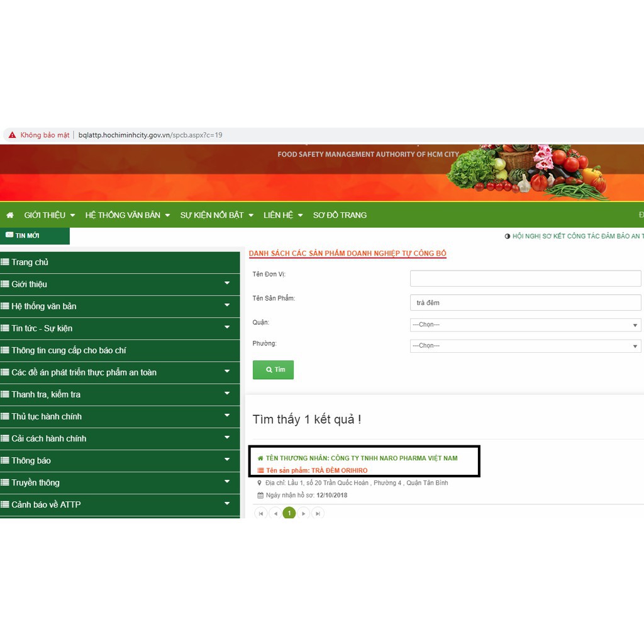Click the security warning triangle icon
644x644 pixels.
(x=12, y=135)
